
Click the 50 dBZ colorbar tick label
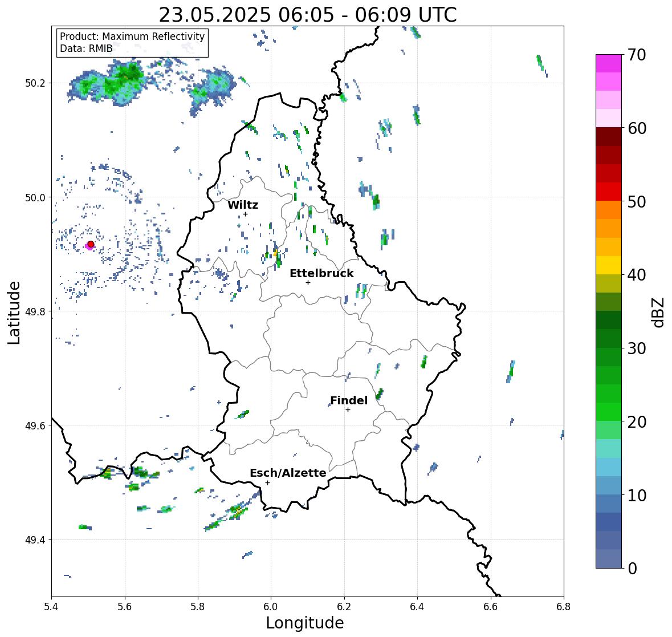point(637,201)
